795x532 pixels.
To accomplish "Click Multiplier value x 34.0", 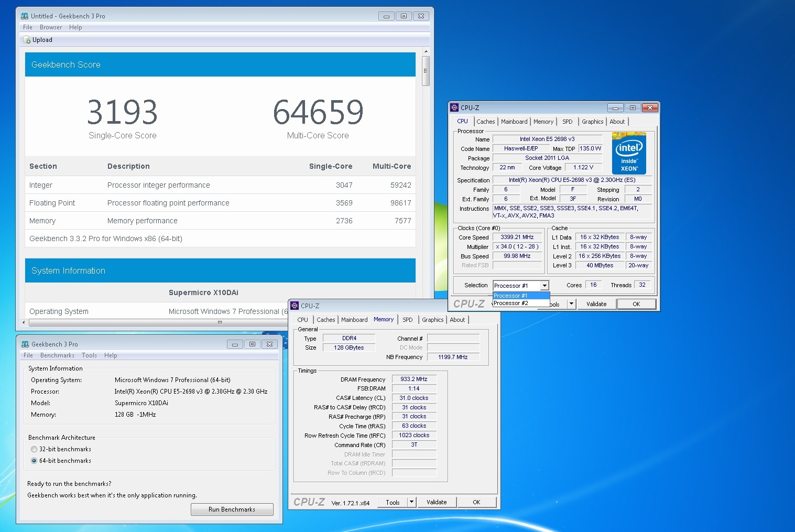I will coord(517,246).
